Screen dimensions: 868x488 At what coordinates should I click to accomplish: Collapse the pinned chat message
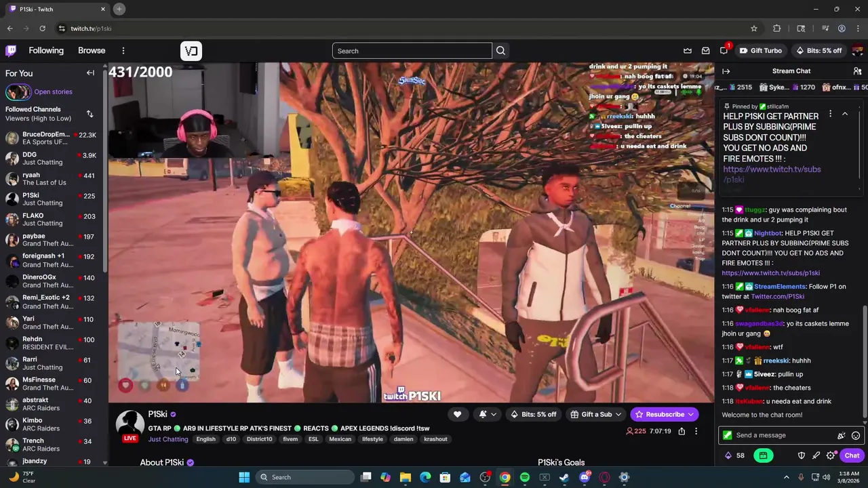point(845,114)
